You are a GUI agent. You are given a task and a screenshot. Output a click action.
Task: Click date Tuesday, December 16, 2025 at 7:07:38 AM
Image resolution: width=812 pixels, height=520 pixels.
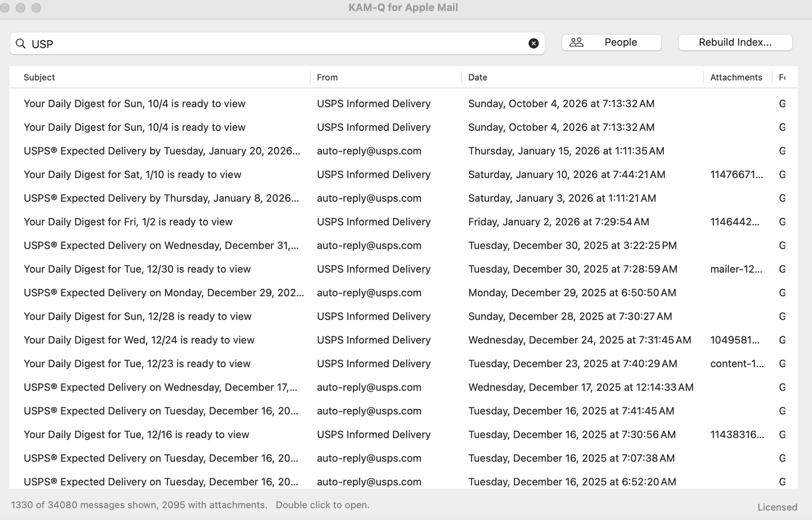click(571, 458)
